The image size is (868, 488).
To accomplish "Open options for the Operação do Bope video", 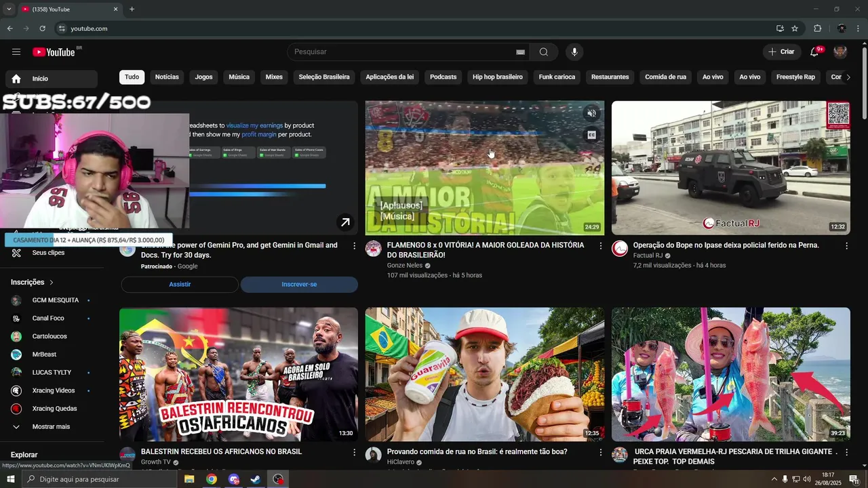I will point(846,245).
